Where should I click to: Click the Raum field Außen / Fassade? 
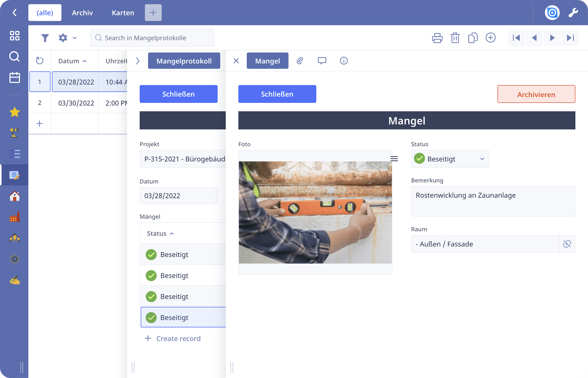(485, 244)
